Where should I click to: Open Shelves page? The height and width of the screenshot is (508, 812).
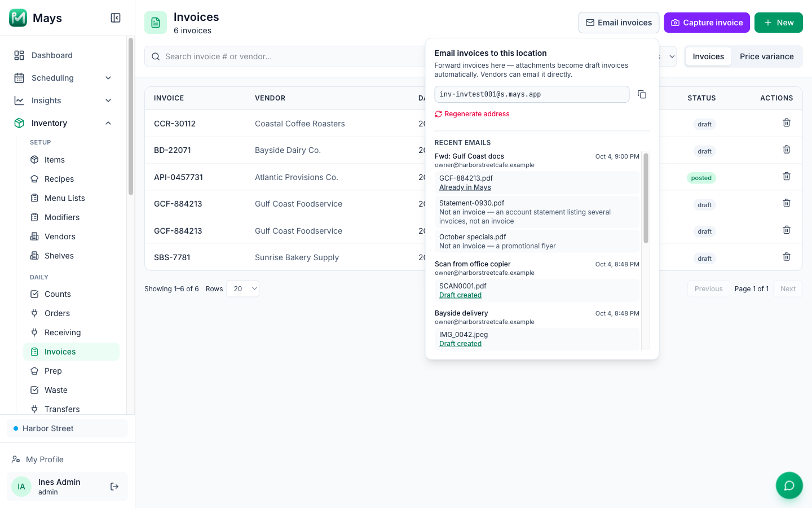click(x=71, y=256)
